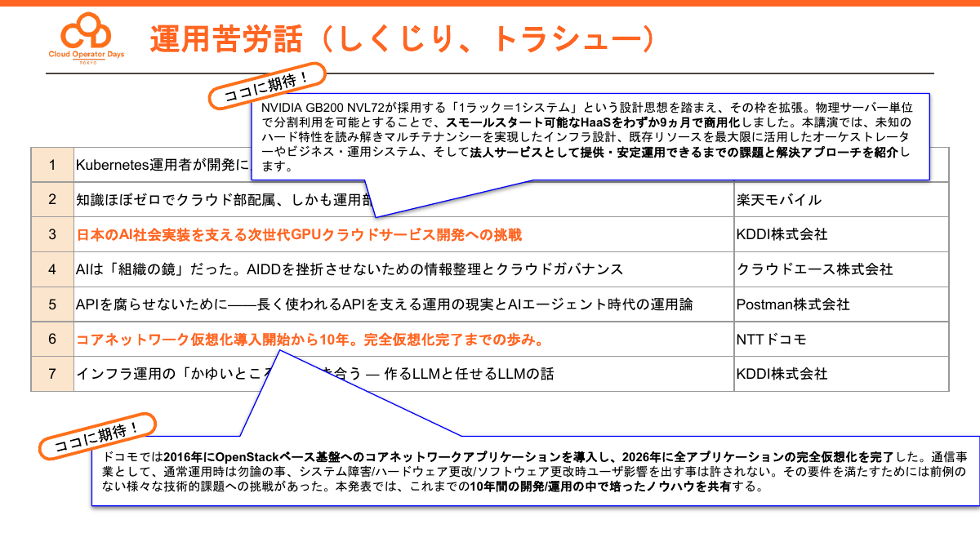This screenshot has height=551, width=980.
Task: Select APIを腐らせないために session title
Action: [385, 304]
